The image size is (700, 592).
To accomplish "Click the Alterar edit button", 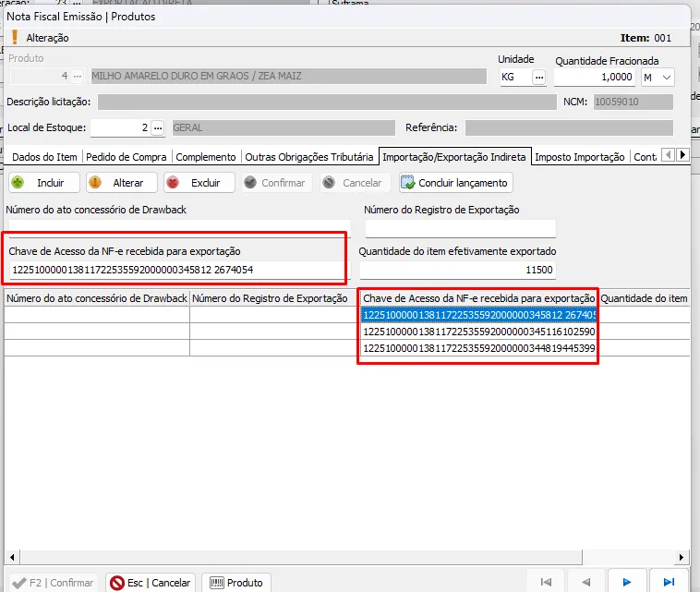I will coord(120,183).
